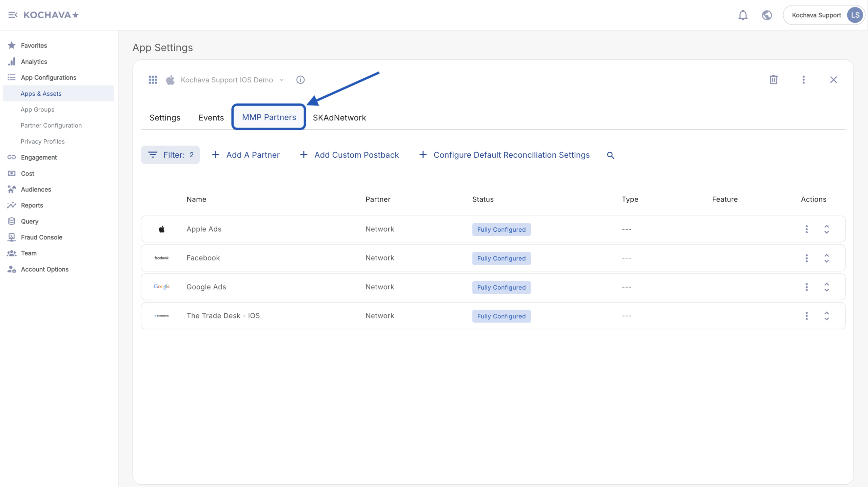Viewport: 868px width, 487px height.
Task: Click the partner search magnifier icon
Action: pos(610,155)
